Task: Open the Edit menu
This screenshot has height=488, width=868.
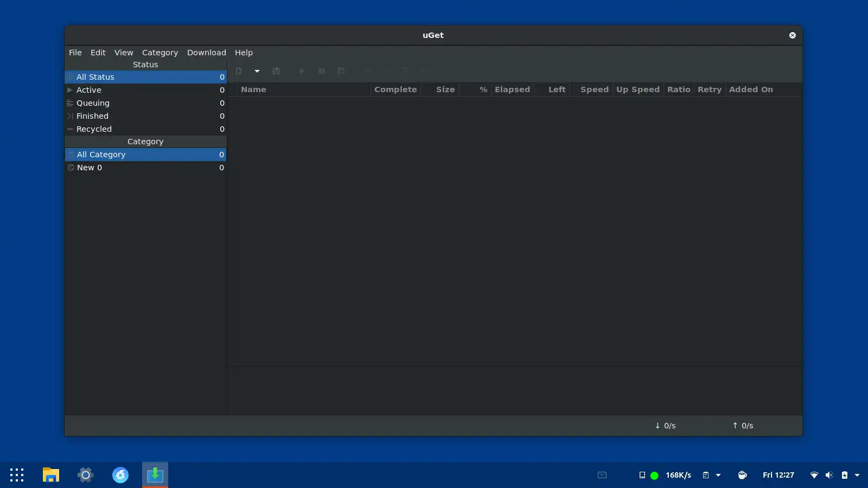Action: click(98, 53)
